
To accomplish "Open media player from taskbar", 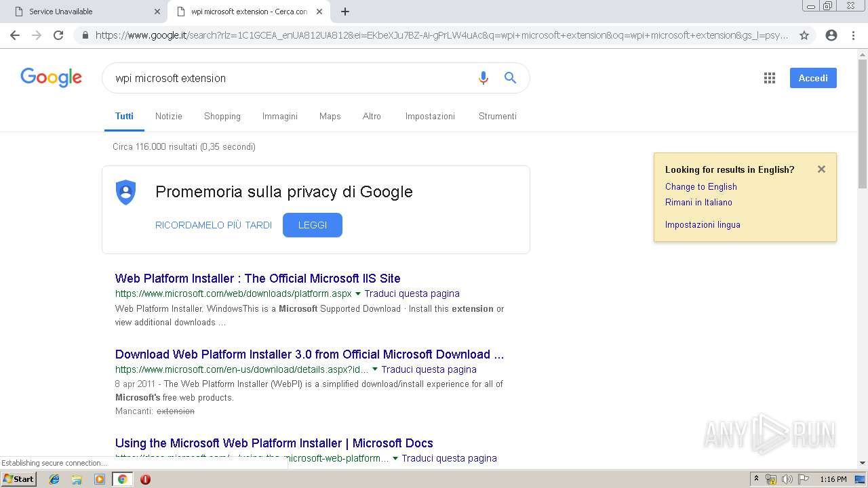I will pyautogui.click(x=100, y=479).
